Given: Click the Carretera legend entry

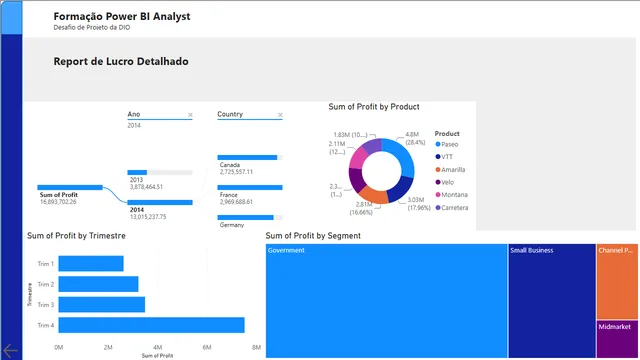Looking at the screenshot, I should pos(452,207).
